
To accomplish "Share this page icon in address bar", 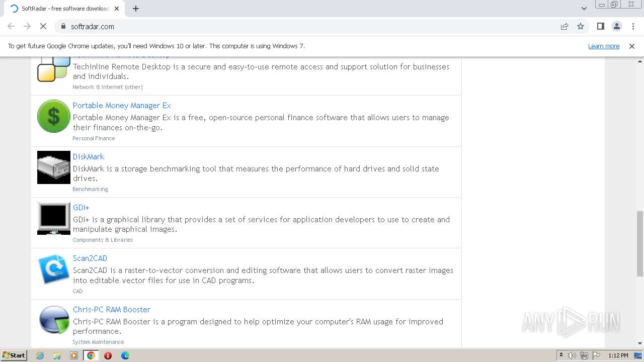I will click(565, 26).
